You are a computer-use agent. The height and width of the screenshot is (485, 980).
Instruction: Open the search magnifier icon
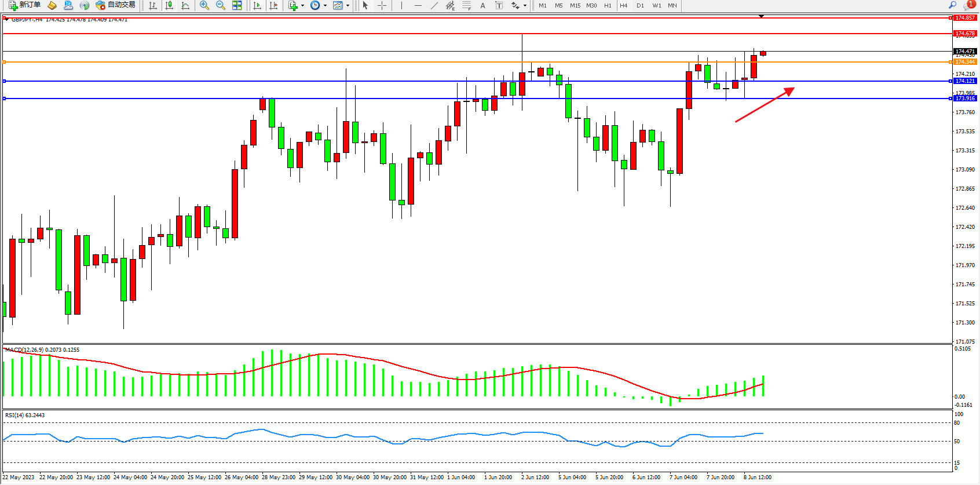[952, 5]
